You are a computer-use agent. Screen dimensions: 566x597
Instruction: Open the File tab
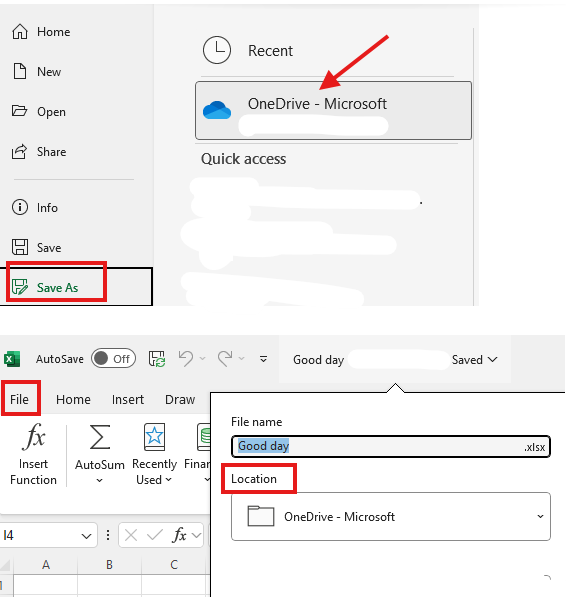[x=19, y=399]
